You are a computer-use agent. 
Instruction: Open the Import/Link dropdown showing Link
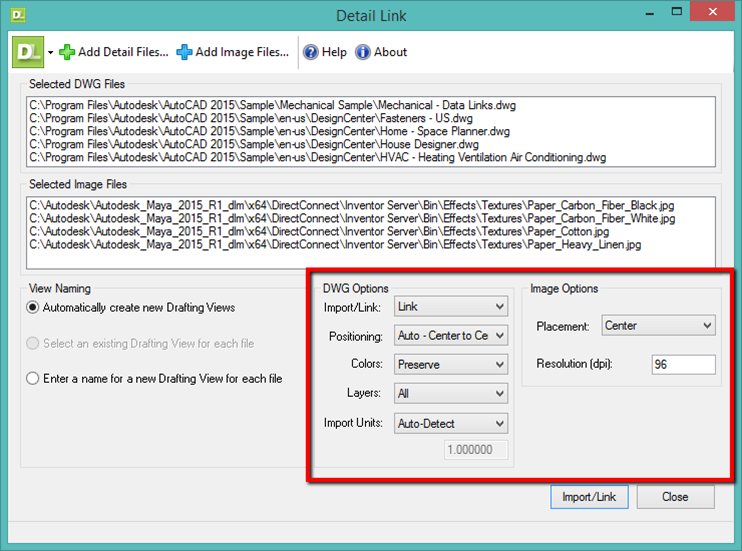pos(450,307)
